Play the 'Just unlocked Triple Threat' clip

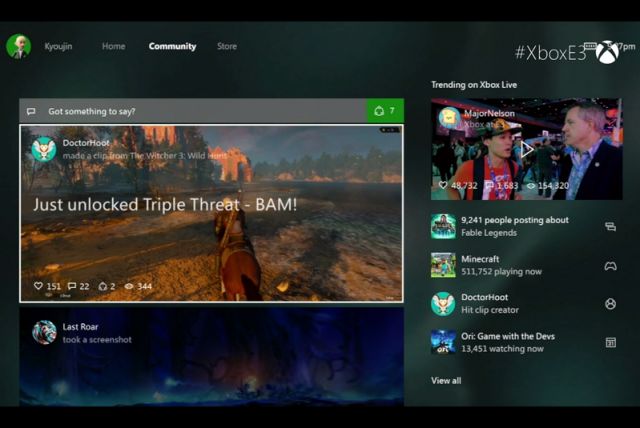click(x=211, y=213)
